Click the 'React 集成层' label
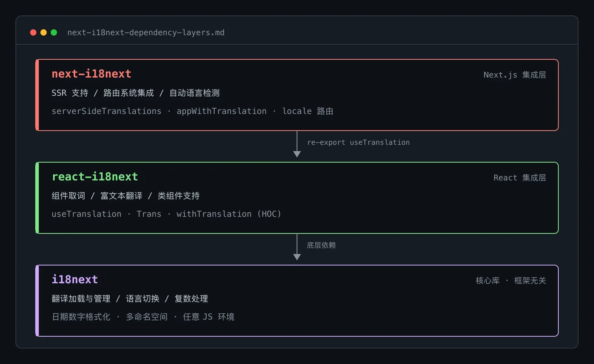This screenshot has height=364, width=594. 520,178
